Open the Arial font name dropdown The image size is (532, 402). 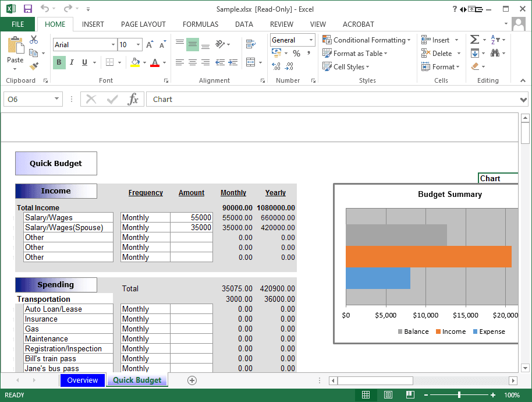click(113, 44)
